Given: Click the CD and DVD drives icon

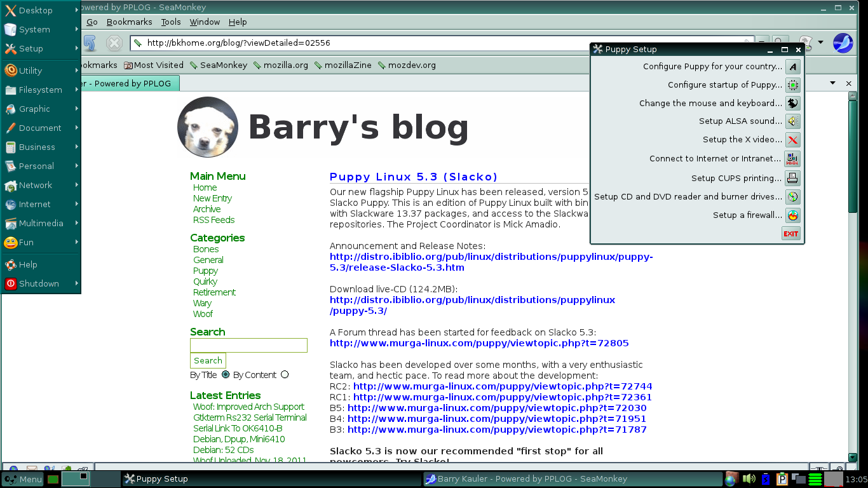Looking at the screenshot, I should pyautogui.click(x=792, y=197).
